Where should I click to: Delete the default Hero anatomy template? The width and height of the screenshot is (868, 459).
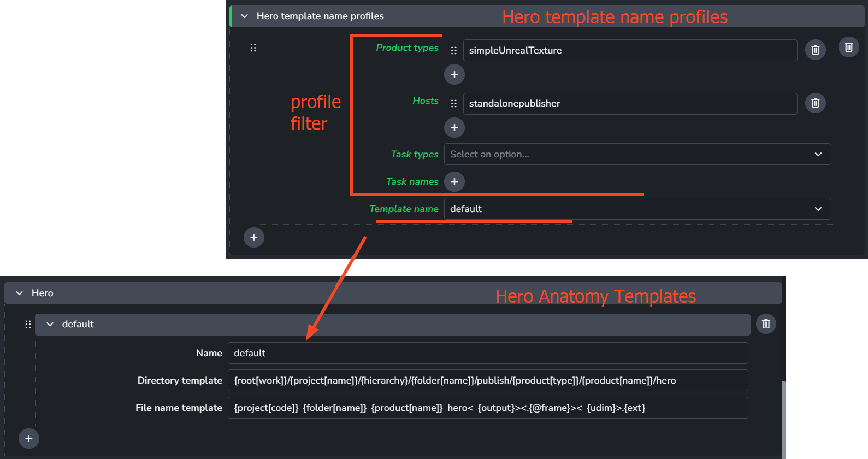tap(766, 324)
